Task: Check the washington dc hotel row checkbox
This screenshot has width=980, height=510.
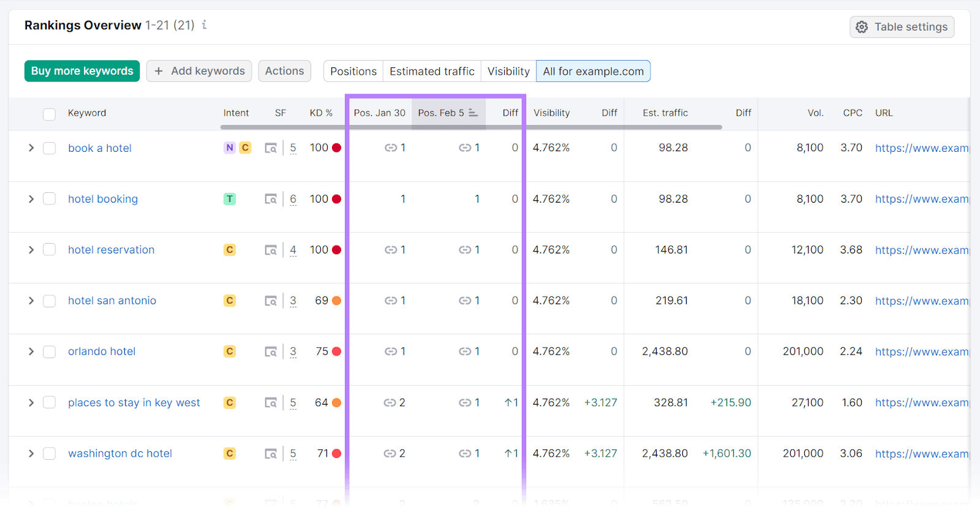Action: pyautogui.click(x=50, y=454)
